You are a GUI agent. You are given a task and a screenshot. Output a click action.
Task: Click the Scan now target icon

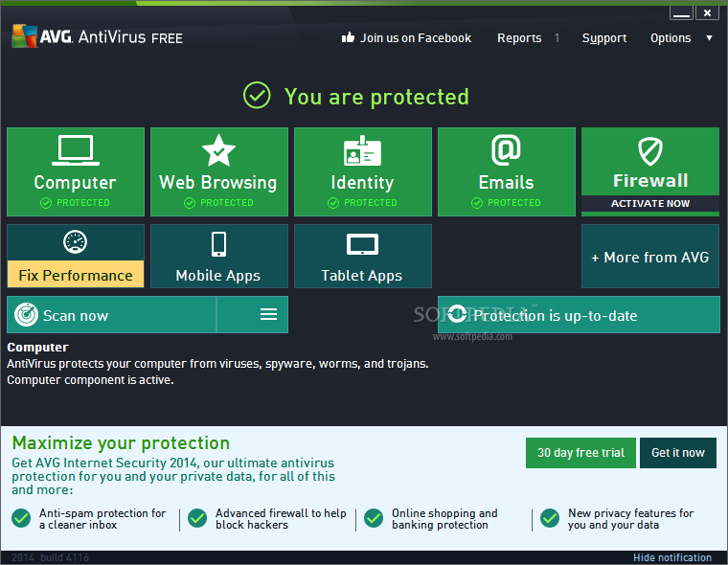coord(27,315)
